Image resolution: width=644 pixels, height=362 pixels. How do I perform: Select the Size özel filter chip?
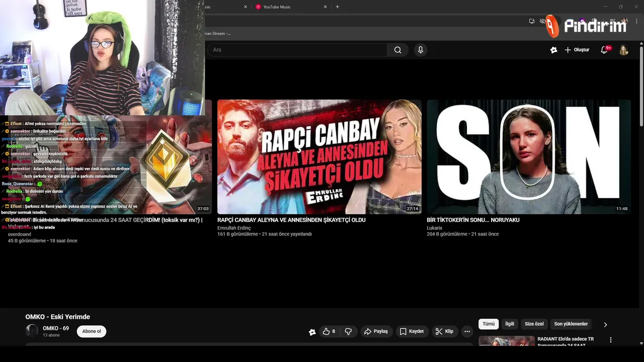(x=534, y=324)
